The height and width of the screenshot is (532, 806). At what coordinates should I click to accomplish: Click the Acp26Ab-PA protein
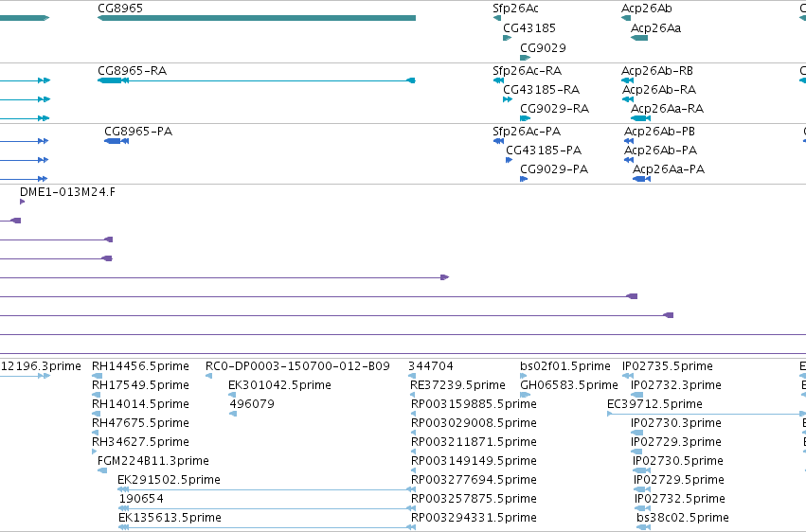(x=629, y=160)
